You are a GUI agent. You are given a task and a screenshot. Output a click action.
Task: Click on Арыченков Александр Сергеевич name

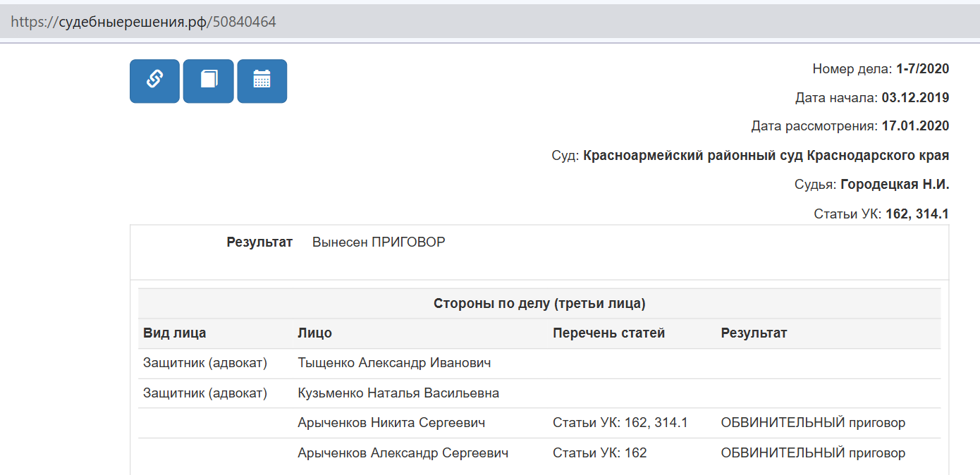coord(403,453)
